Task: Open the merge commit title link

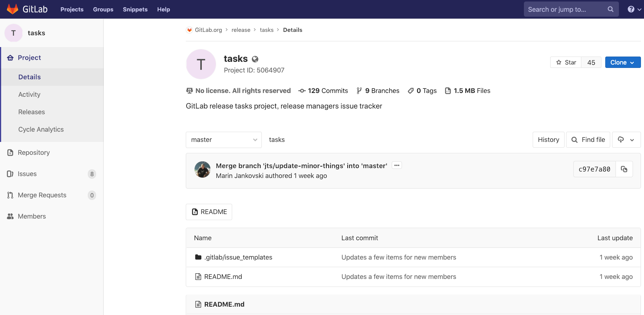Action: click(x=301, y=165)
